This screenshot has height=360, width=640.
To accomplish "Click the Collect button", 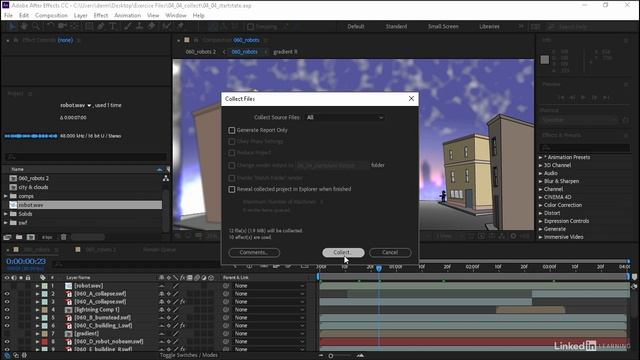I will click(343, 253).
